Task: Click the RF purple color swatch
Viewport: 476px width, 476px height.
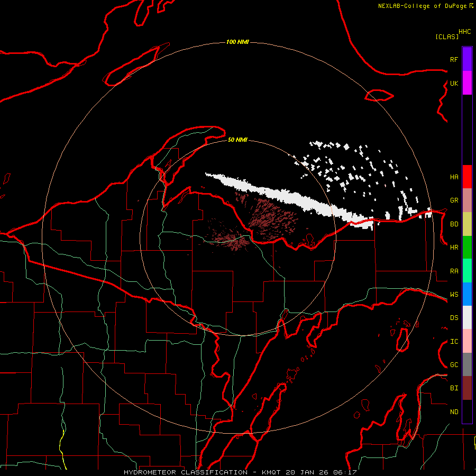Action: tap(467, 59)
